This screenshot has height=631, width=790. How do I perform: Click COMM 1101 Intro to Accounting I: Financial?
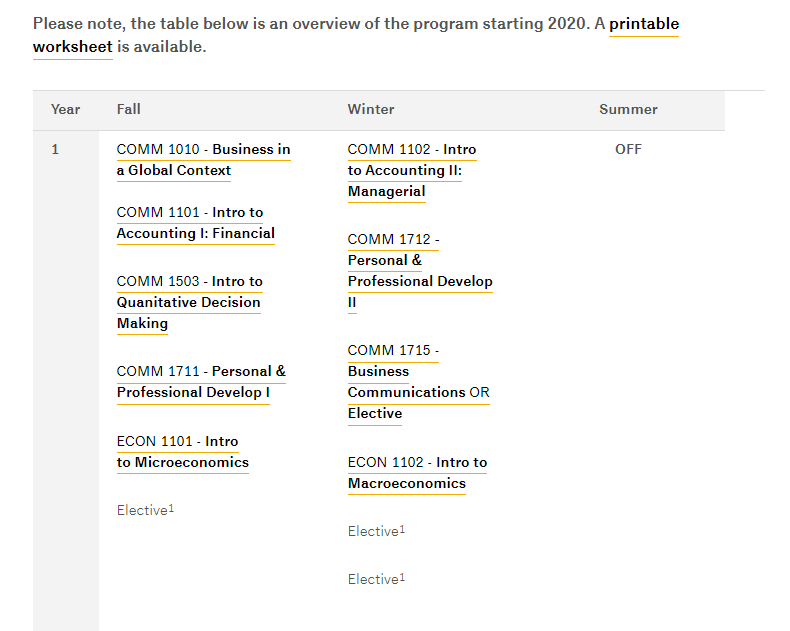coord(195,223)
